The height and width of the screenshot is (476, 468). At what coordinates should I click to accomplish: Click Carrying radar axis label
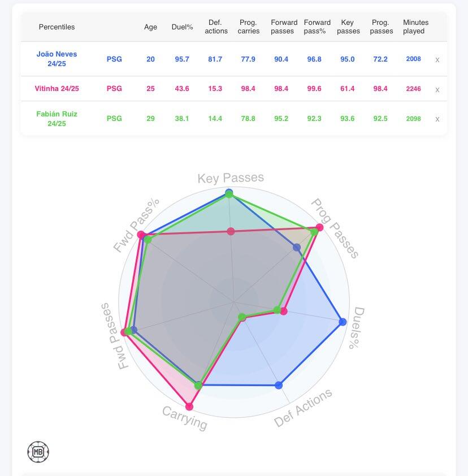pos(185,418)
